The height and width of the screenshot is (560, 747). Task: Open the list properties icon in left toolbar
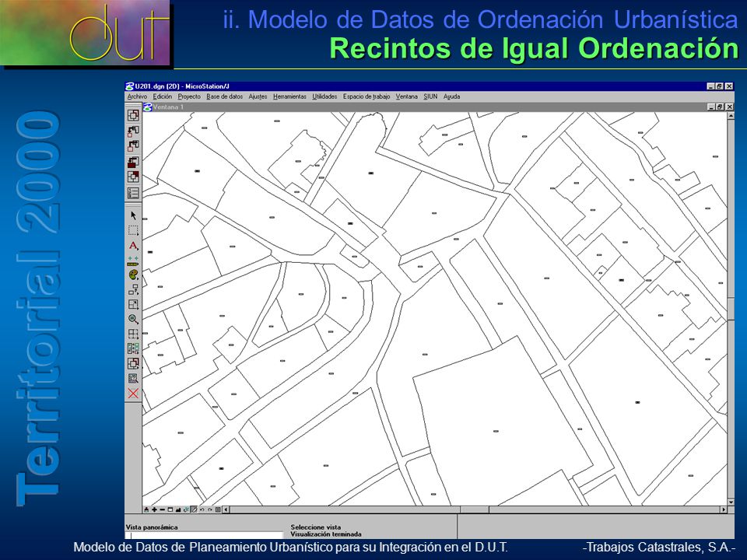[133, 193]
